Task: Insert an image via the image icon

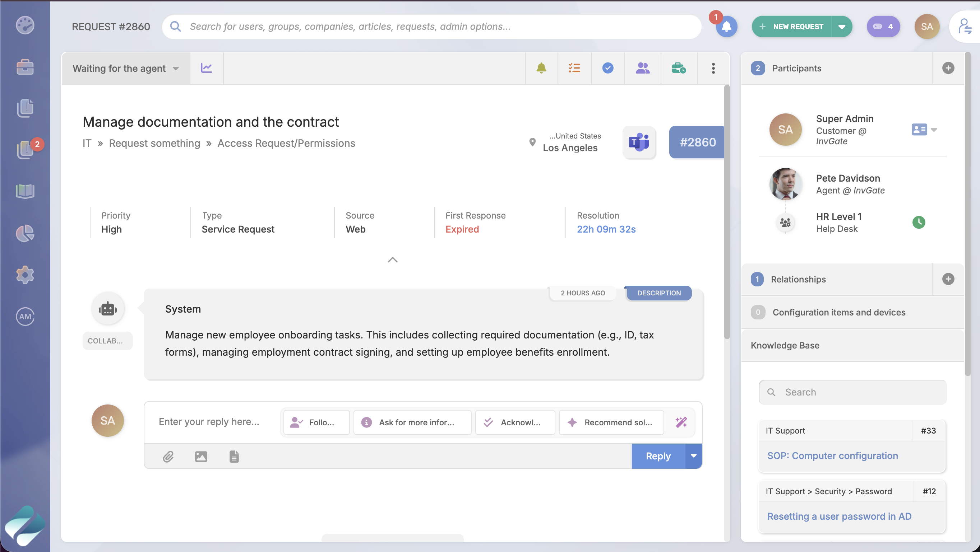Action: click(201, 456)
